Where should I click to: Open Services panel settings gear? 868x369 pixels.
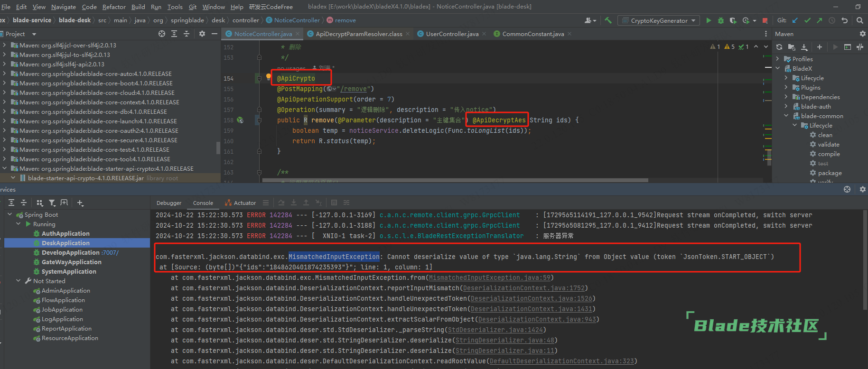pos(863,189)
